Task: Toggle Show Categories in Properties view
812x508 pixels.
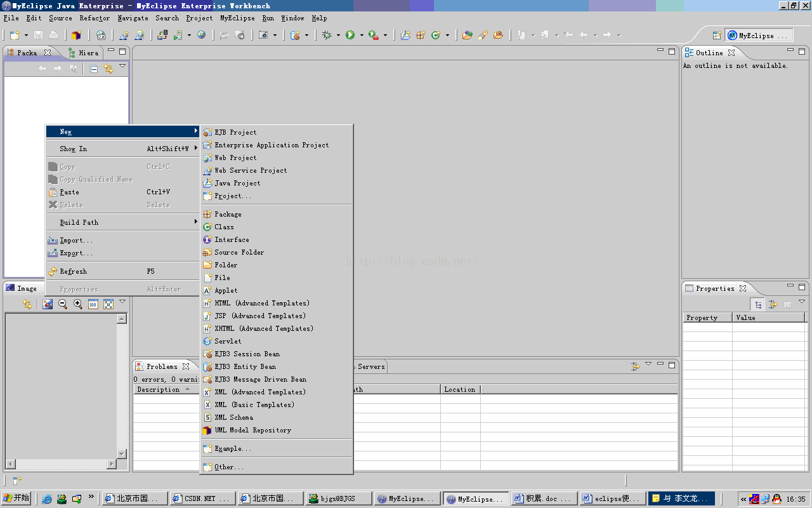Action: pos(757,305)
